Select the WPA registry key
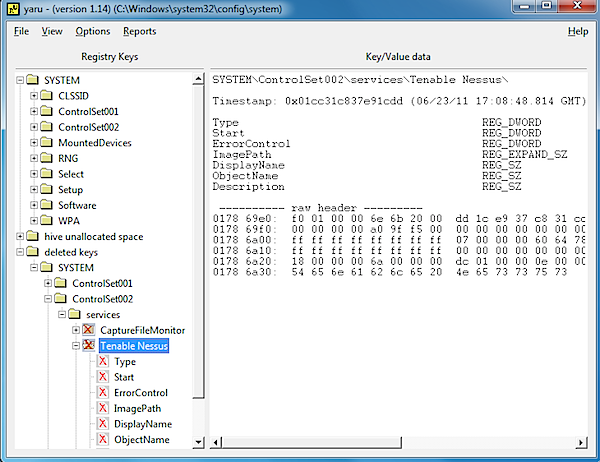 pos(69,221)
